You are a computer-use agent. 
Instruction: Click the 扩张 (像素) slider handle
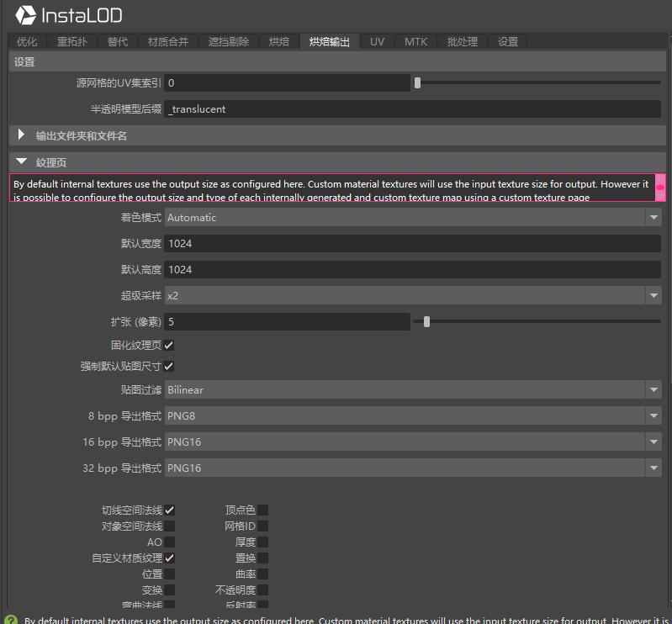(427, 321)
